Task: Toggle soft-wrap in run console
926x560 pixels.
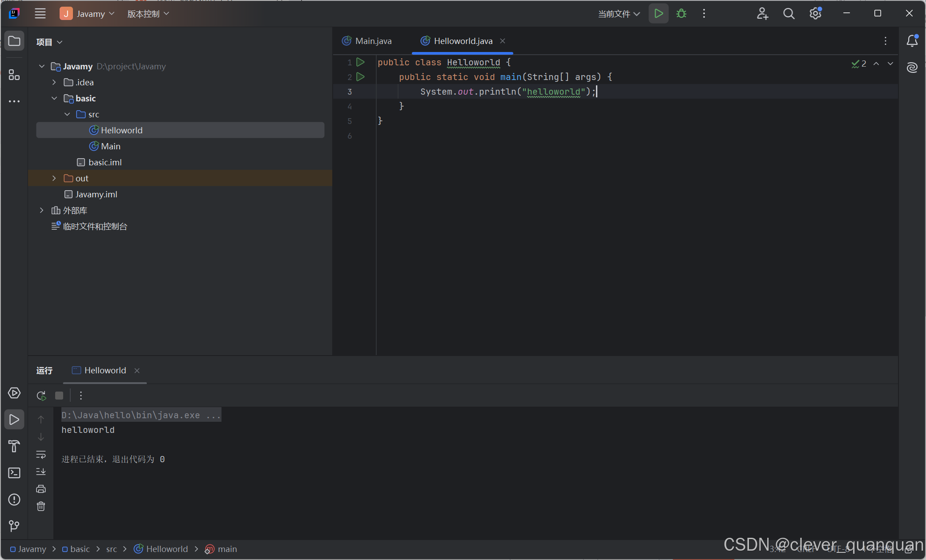Action: 41,454
